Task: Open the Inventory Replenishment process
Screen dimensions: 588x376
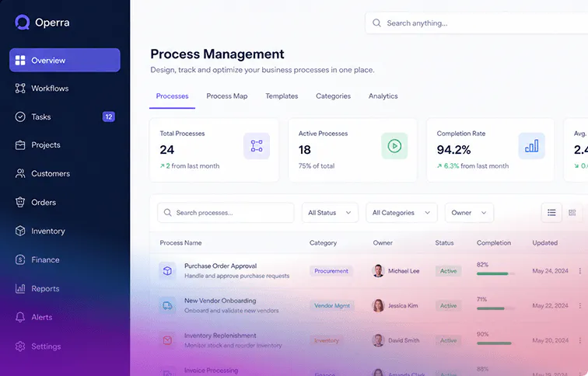Action: click(x=220, y=336)
